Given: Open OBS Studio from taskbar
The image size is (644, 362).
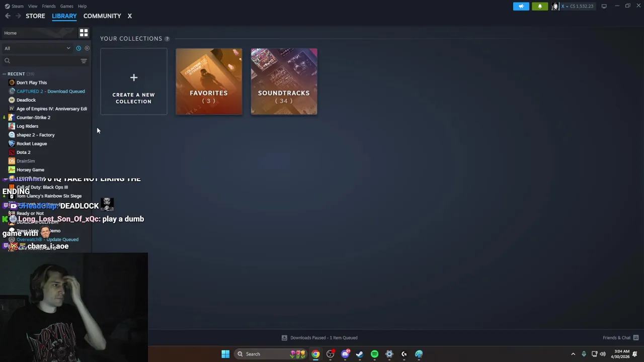Looking at the screenshot, I should pos(330,354).
